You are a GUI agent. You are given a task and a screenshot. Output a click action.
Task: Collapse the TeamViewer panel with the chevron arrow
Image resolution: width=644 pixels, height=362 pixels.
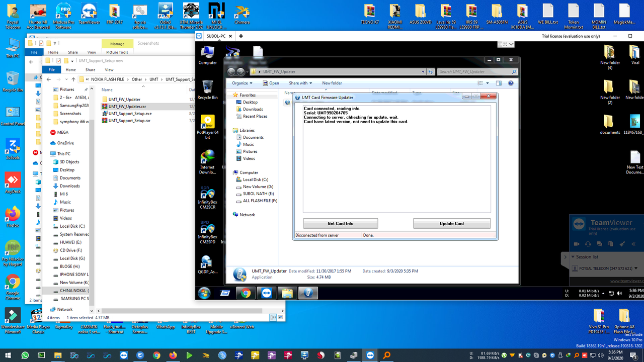click(565, 257)
